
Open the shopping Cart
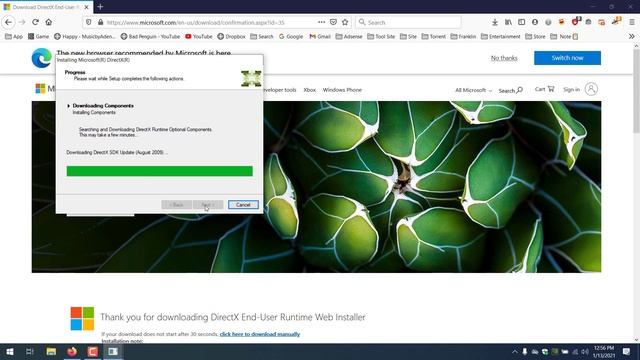pos(544,89)
